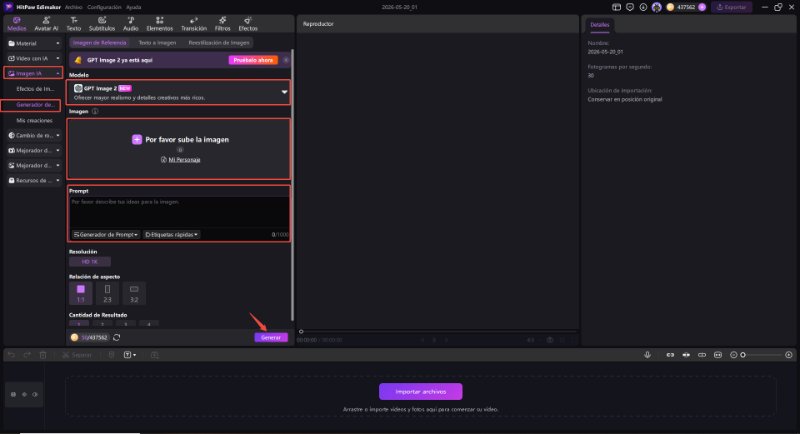Click the bell icon in the GPT Image 2 banner
Image resolution: width=800 pixels, height=434 pixels.
point(78,60)
